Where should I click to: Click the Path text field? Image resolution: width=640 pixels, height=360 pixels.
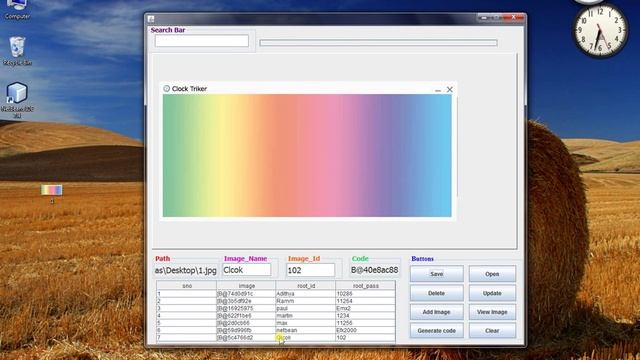click(185, 270)
